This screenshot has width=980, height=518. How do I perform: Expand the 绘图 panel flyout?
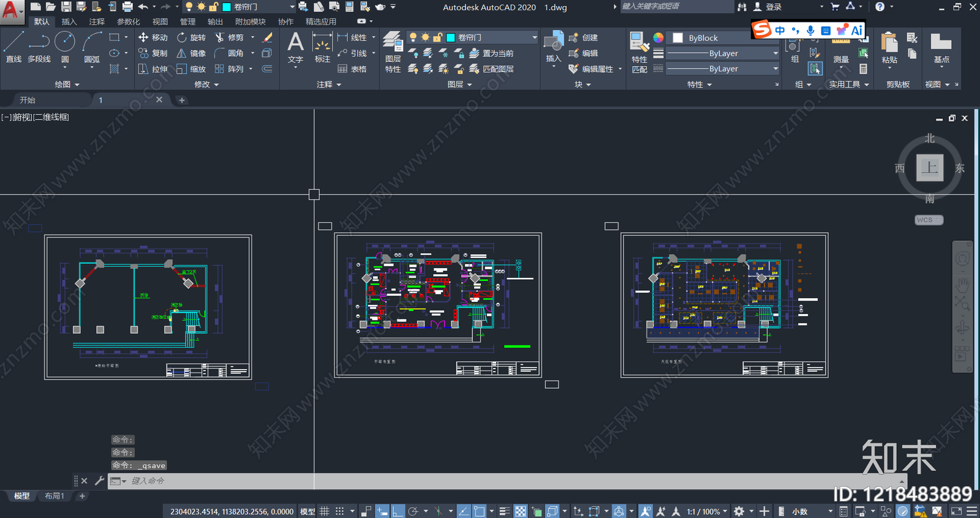pyautogui.click(x=67, y=84)
